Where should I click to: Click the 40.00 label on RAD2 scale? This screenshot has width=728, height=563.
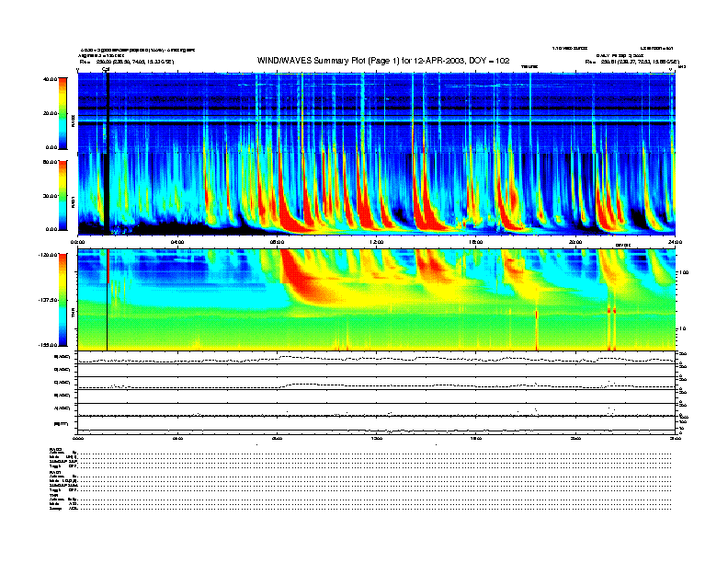(50, 79)
